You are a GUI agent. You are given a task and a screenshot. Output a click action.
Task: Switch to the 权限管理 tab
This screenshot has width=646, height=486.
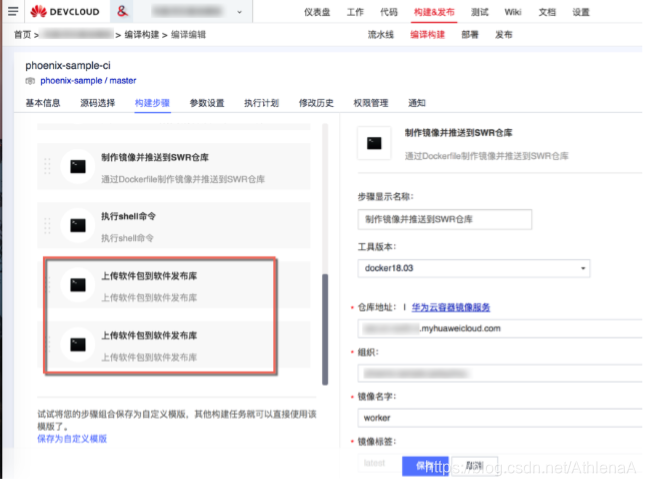(371, 103)
